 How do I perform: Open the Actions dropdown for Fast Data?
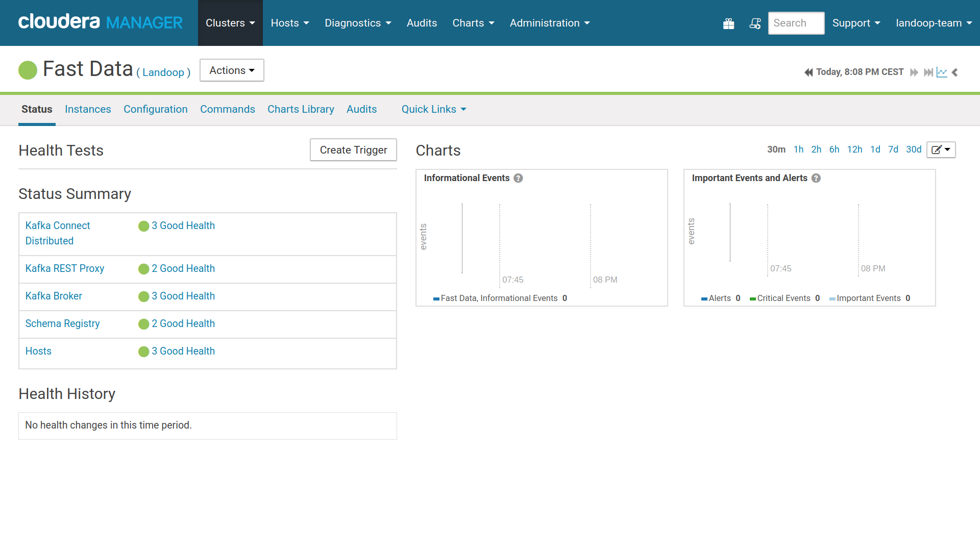point(232,70)
